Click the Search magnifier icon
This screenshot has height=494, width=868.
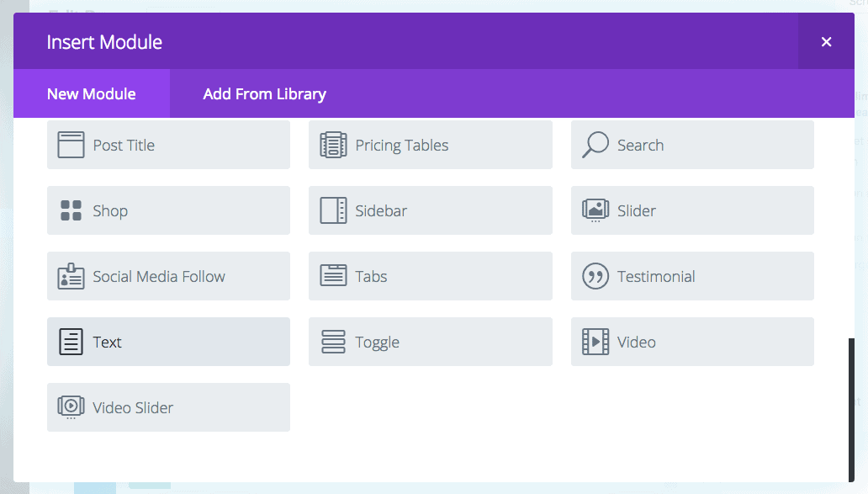click(x=595, y=145)
